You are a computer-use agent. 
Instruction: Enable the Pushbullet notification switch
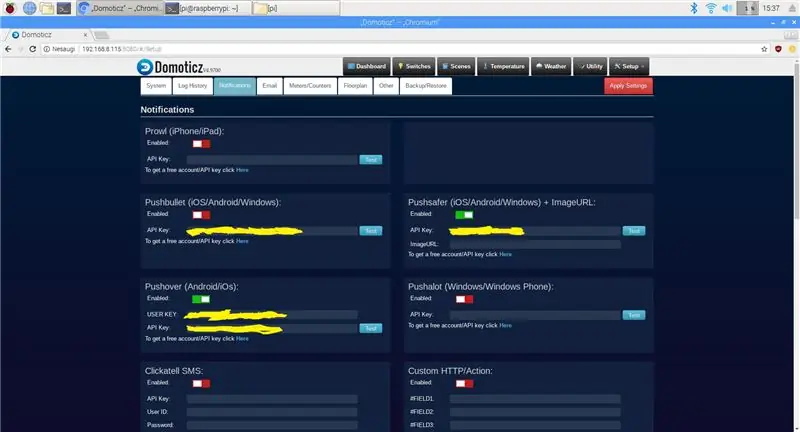pos(201,215)
